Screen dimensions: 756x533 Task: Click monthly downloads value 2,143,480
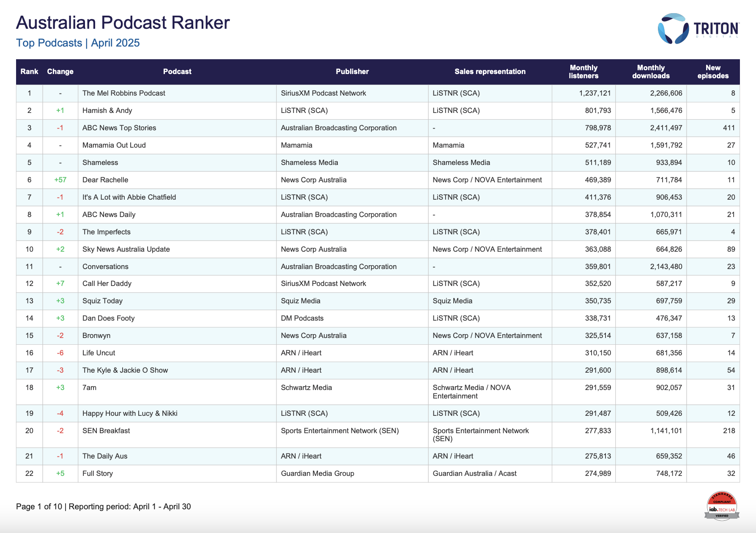coord(666,266)
